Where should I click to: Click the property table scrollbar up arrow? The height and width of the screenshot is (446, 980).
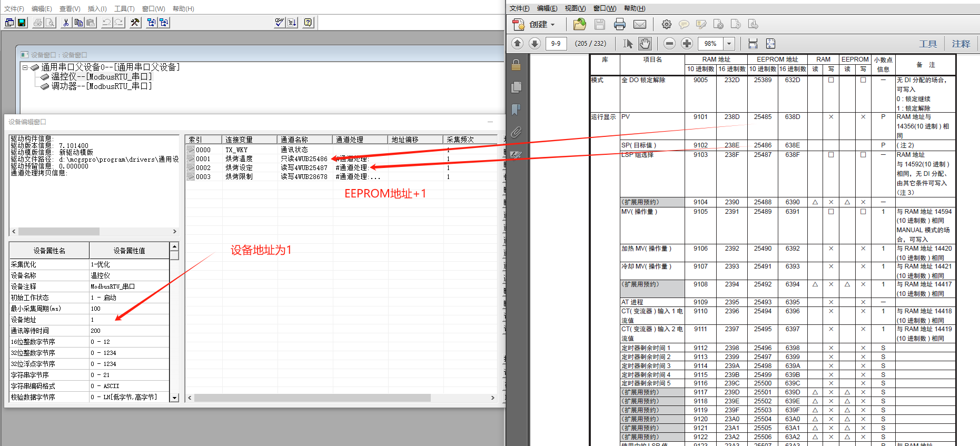(x=174, y=246)
